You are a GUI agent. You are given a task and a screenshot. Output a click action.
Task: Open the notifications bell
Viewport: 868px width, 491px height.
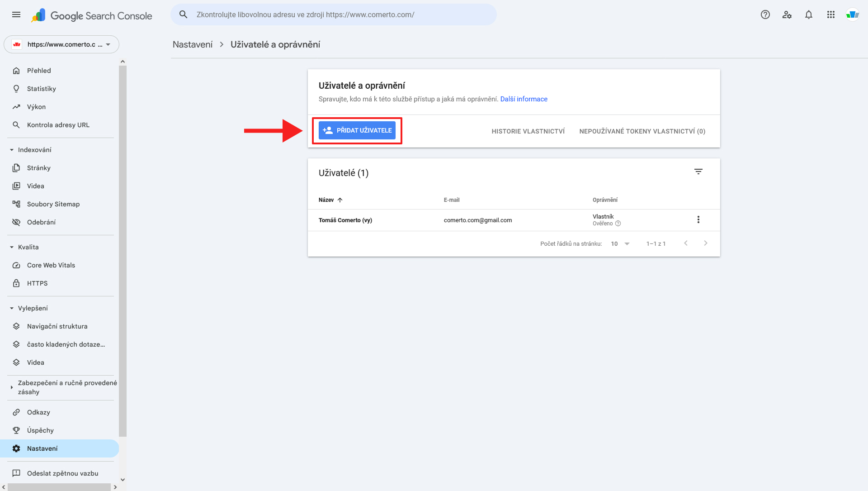pos(808,15)
